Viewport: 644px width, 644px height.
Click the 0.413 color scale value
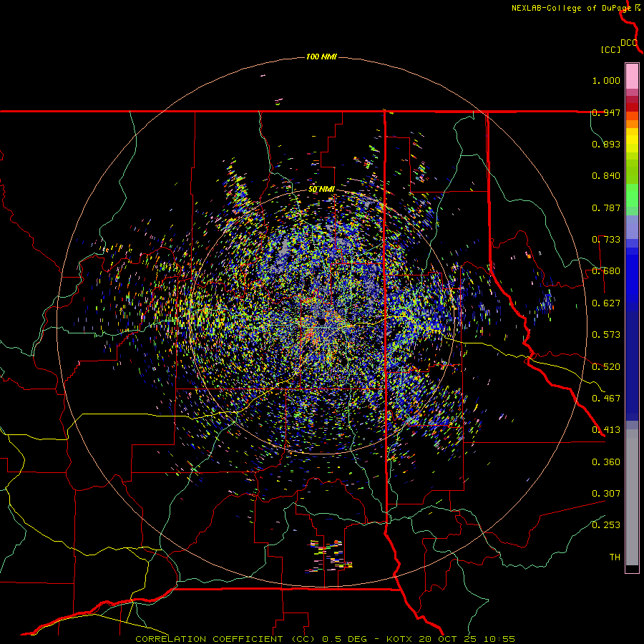click(606, 430)
